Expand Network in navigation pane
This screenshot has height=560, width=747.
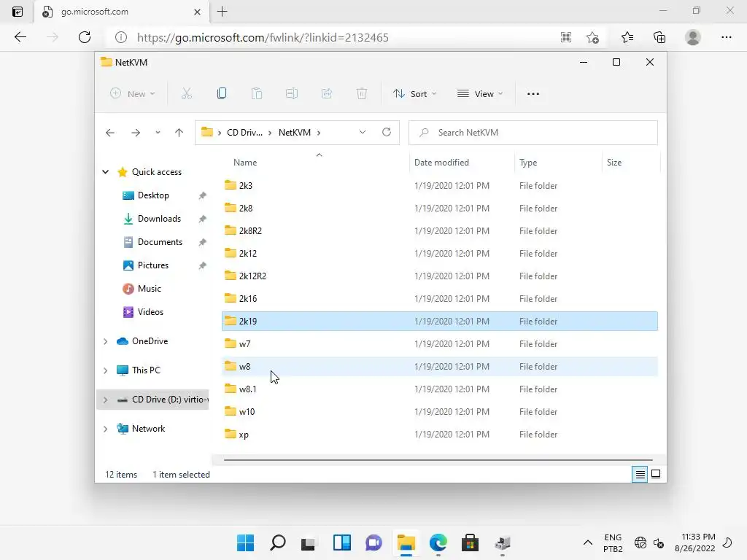pyautogui.click(x=105, y=429)
